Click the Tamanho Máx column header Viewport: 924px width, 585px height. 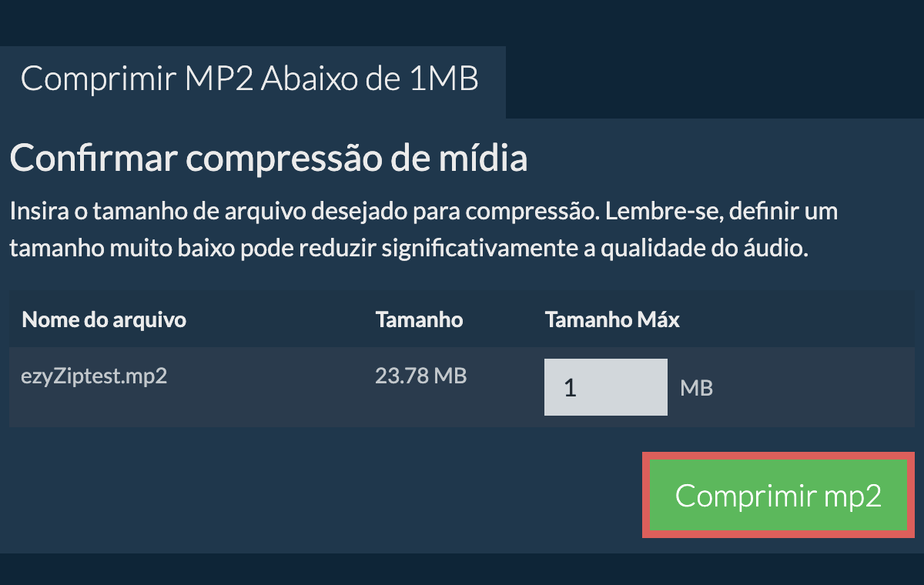tap(612, 319)
